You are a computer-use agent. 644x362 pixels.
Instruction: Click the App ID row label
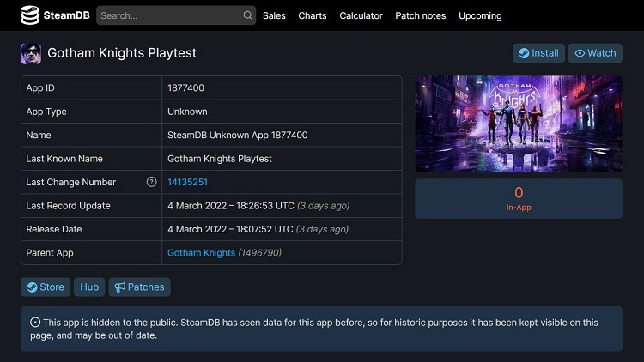(x=40, y=87)
